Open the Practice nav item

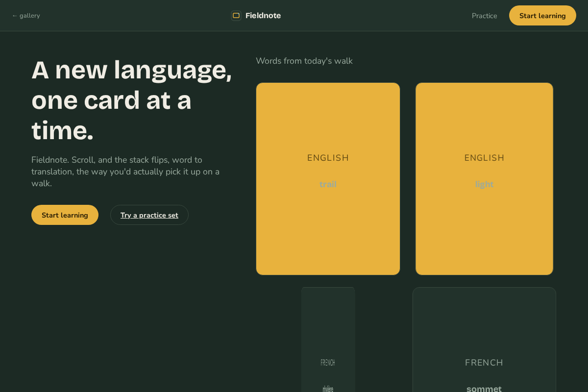coord(484,16)
